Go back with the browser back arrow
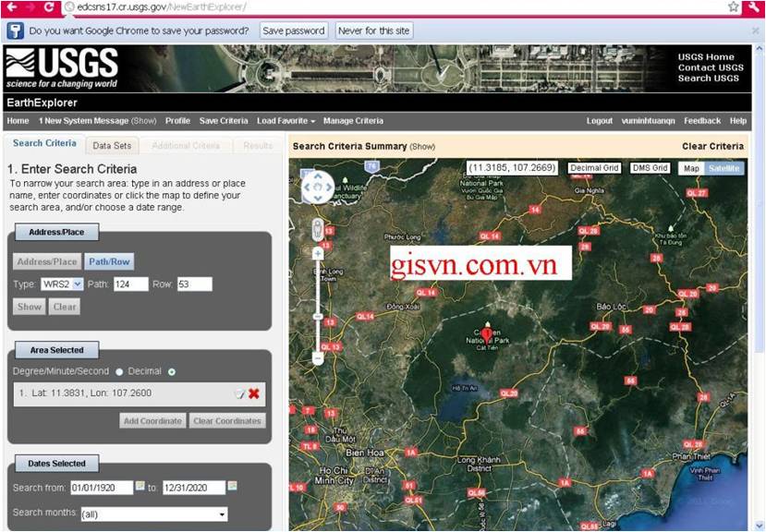766x532 pixels. (12, 6)
